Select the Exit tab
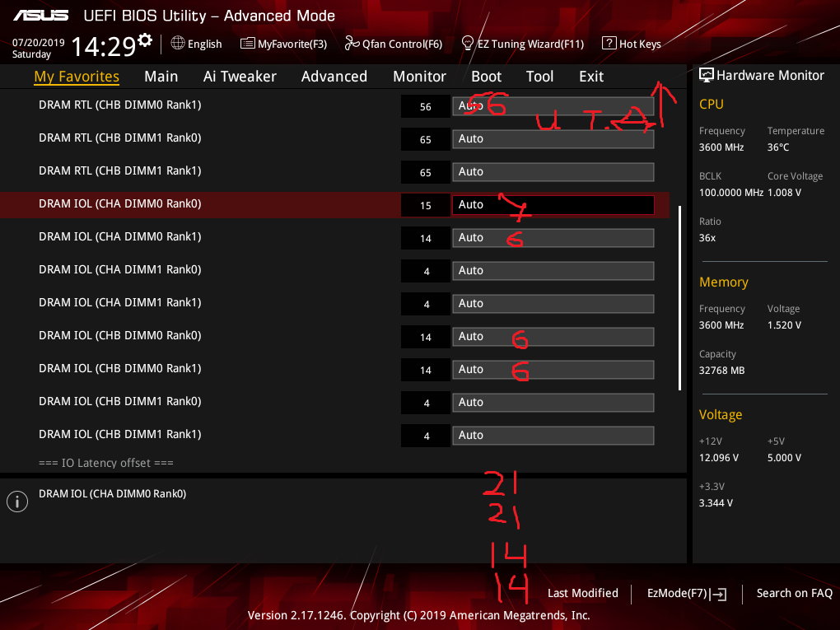 coord(591,76)
